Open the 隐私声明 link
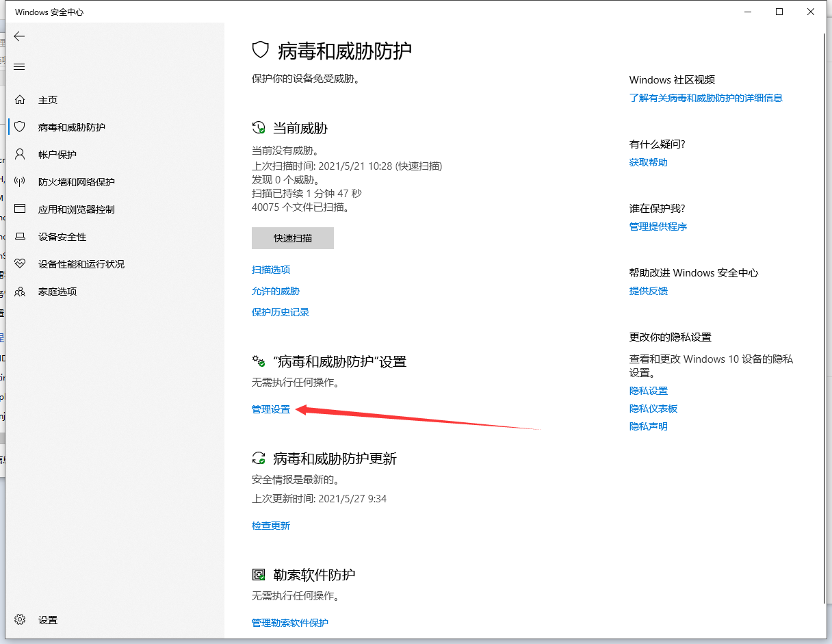Image resolution: width=832 pixels, height=644 pixels. [x=649, y=426]
